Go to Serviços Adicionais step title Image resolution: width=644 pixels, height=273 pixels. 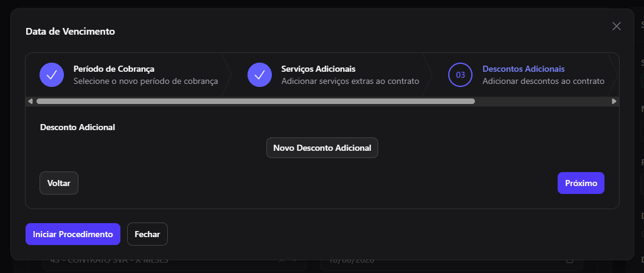(x=318, y=69)
